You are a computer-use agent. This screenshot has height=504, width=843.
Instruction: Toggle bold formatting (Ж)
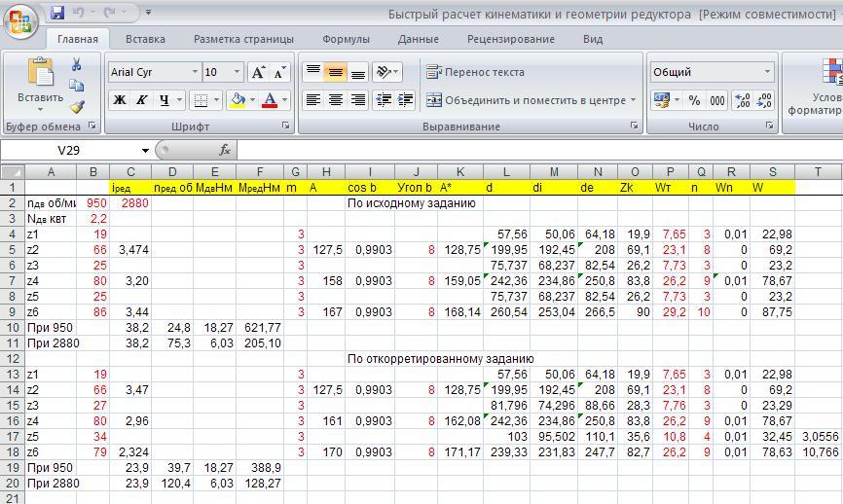tap(120, 100)
